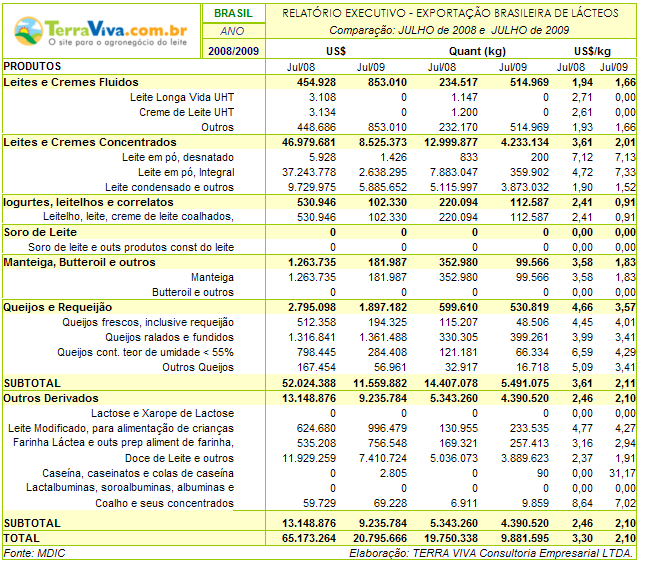
Task: Click the value 7.410.724
Action: [383, 458]
